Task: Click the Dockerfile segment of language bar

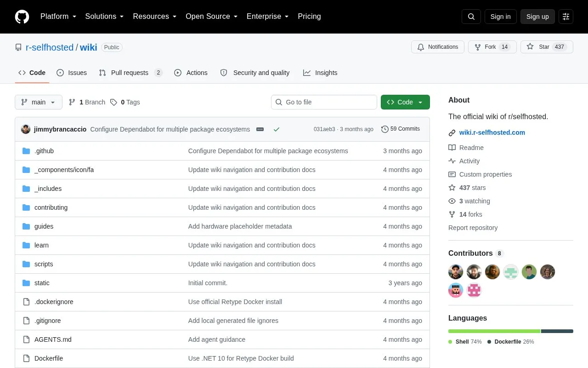Action: tap(557, 331)
